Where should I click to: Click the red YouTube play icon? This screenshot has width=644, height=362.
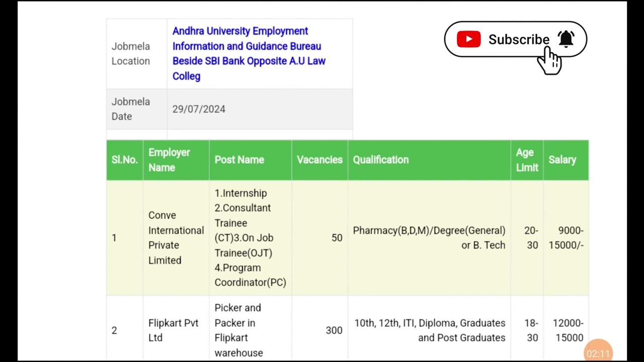468,39
